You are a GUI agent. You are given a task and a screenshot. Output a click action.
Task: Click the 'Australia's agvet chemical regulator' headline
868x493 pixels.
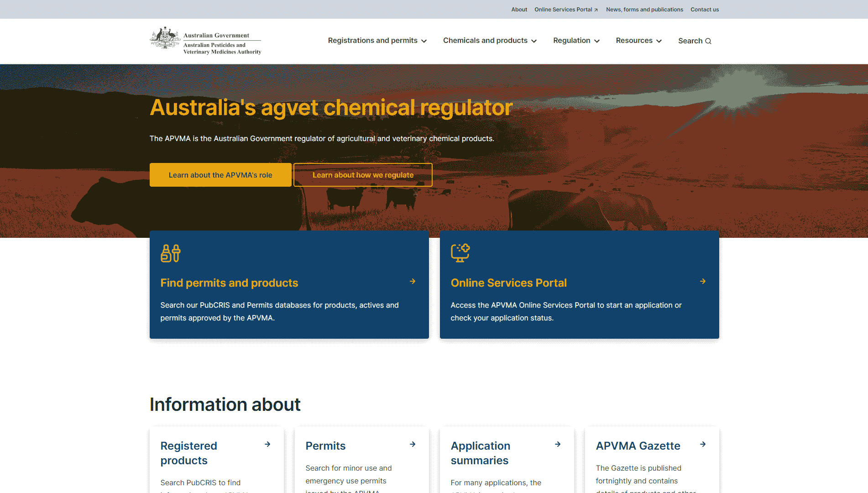click(331, 108)
